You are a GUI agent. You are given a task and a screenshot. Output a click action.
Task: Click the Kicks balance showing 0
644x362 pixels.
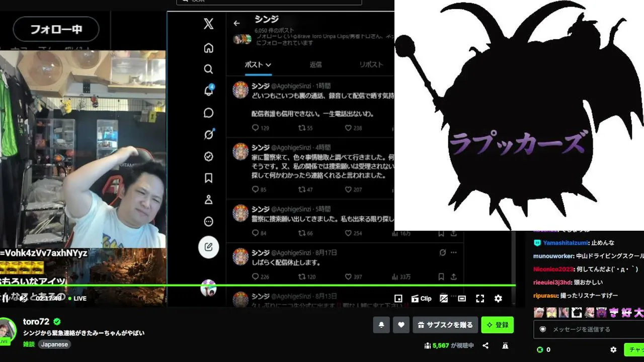click(543, 349)
